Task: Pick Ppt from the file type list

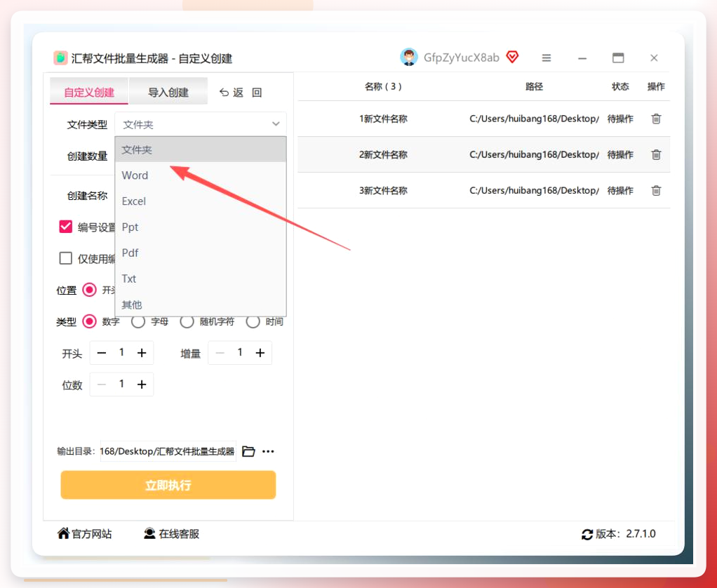Action: 201,227
